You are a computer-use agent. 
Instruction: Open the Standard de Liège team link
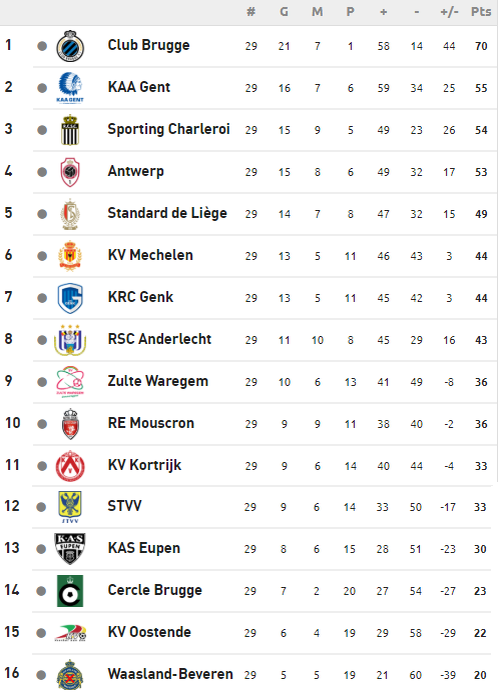(167, 213)
